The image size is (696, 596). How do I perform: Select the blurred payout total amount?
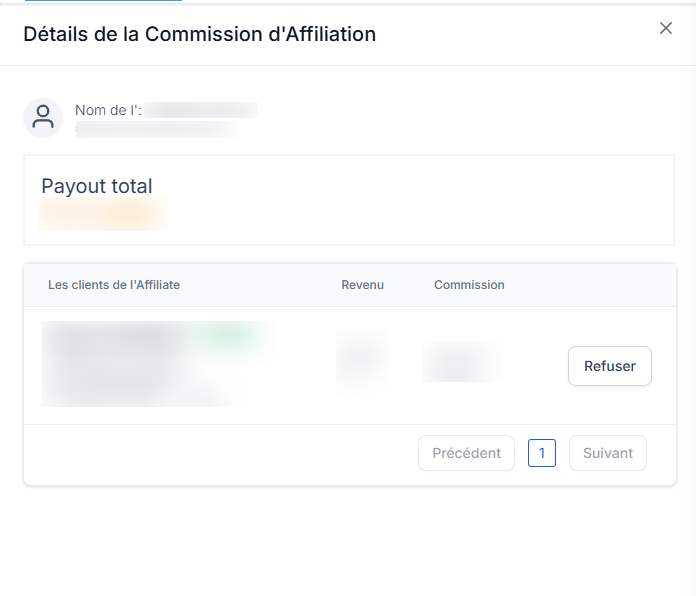103,214
